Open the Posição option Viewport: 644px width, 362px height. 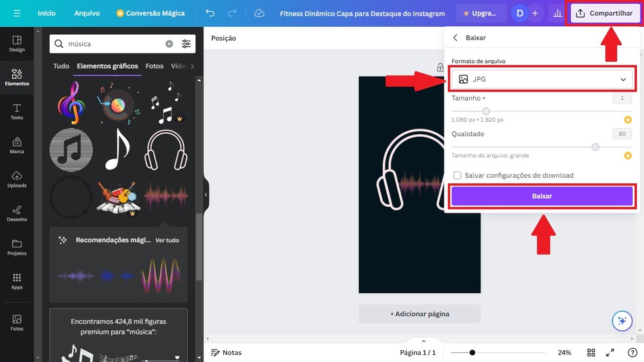[x=223, y=38]
